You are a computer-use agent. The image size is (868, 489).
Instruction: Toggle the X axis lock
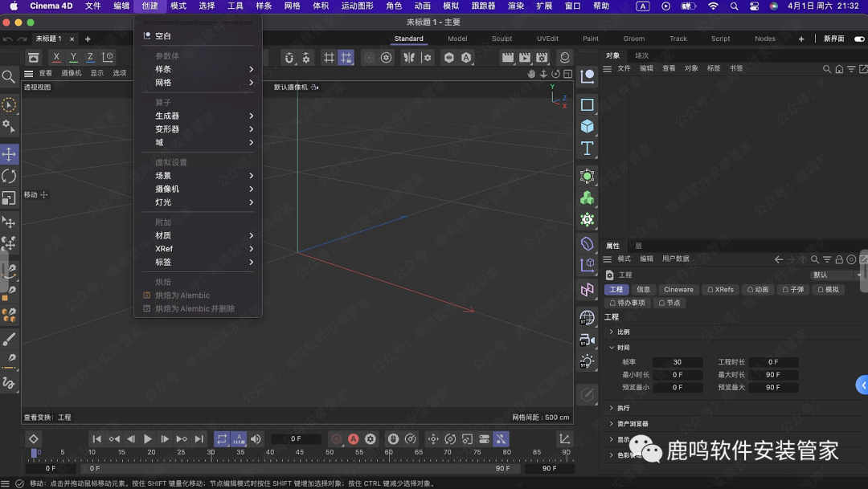(x=56, y=57)
